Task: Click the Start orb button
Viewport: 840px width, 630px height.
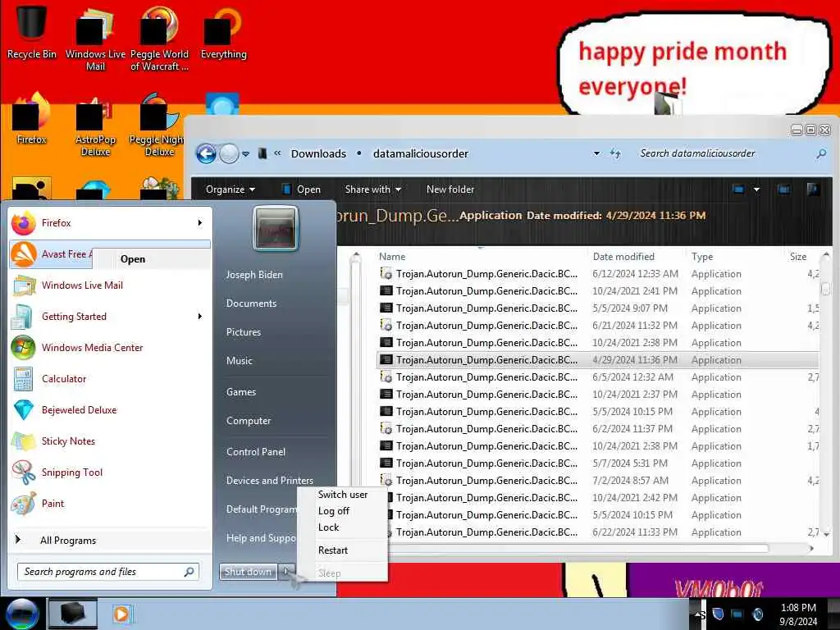Action: (x=21, y=614)
